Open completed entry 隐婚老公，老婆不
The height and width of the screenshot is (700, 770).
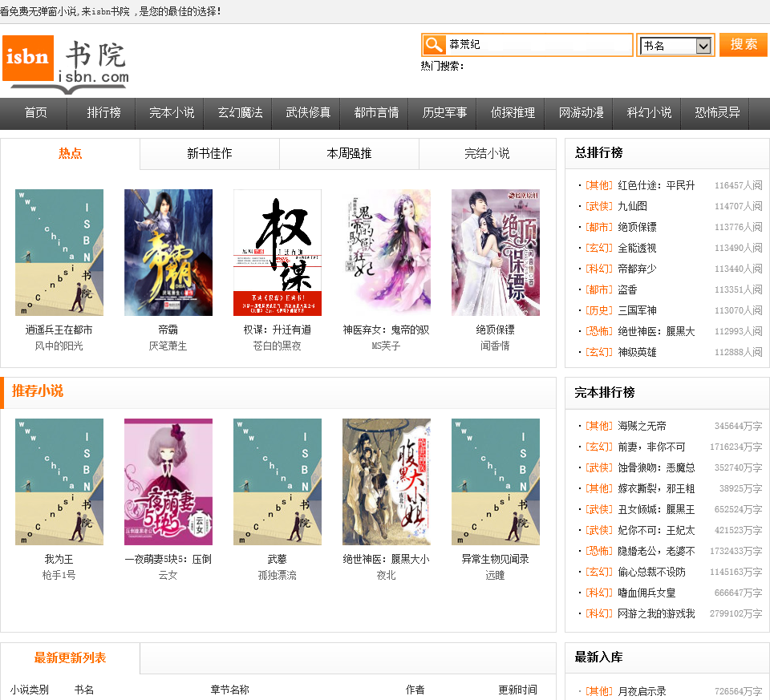[x=656, y=552]
